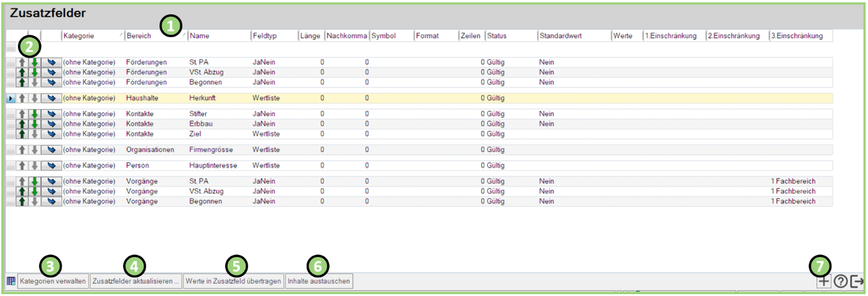Click the move-down arrow in the Förderungen St. PA row
Viewport: 868px width, 296px height.
(x=35, y=63)
